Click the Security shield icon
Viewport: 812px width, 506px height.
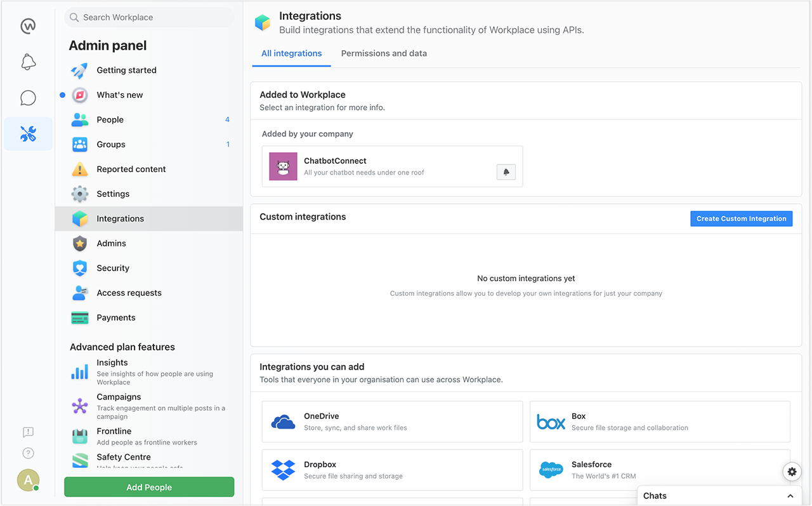coord(80,269)
